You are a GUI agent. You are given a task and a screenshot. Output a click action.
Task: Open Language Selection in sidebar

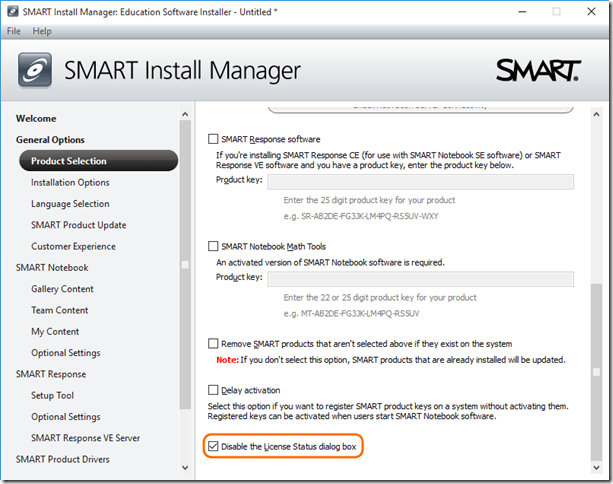[70, 204]
